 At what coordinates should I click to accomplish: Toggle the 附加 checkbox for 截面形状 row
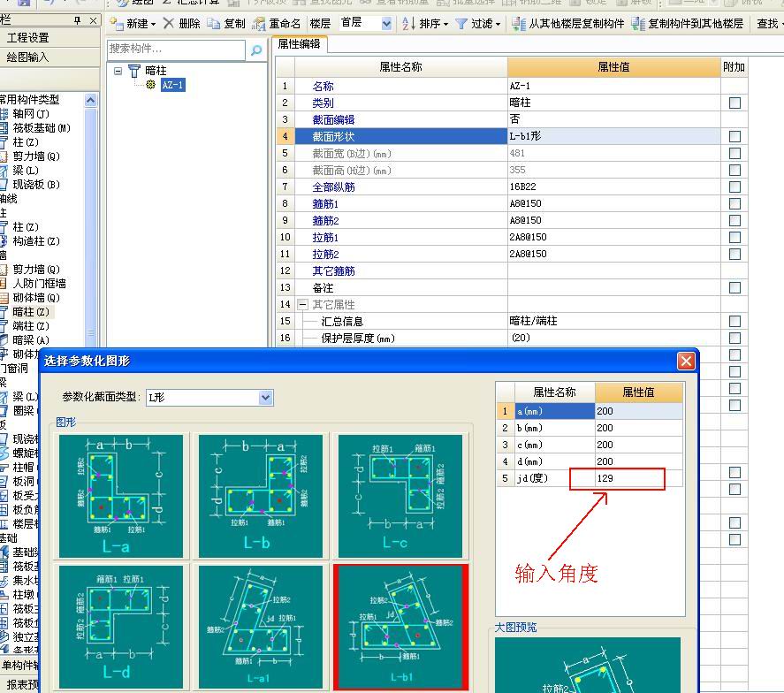(735, 136)
